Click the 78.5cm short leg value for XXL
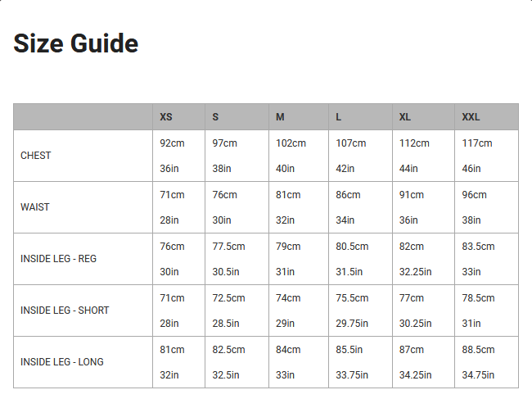The width and height of the screenshot is (532, 408). (478, 298)
